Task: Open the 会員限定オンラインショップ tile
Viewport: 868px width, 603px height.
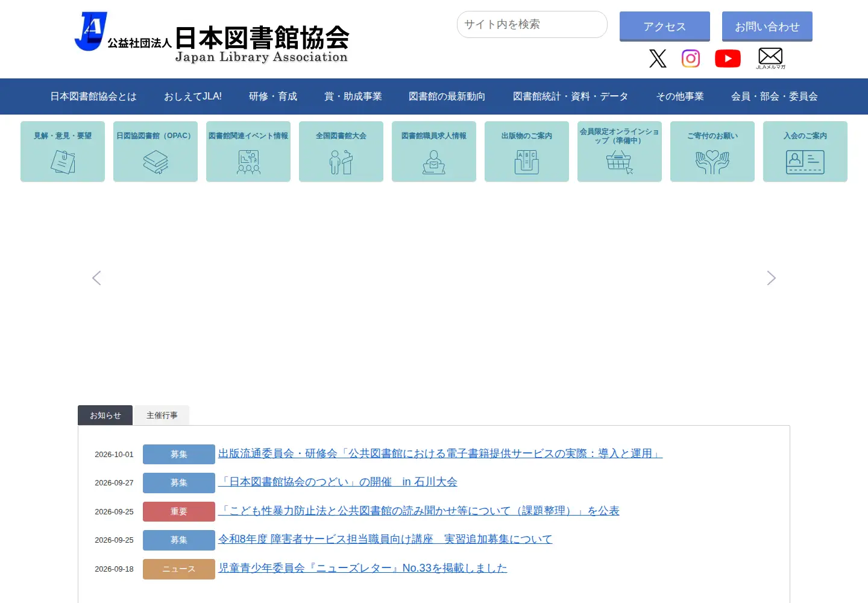Action: coord(620,151)
